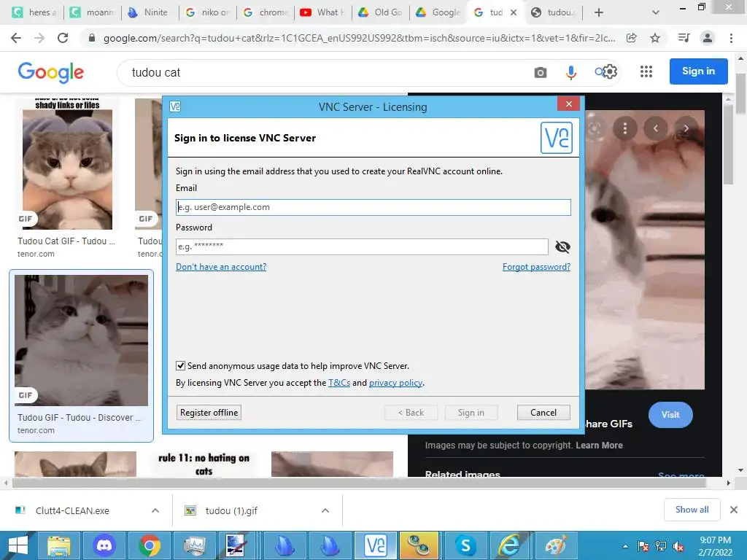Switch to the 'Old Go' Drive tab
This screenshot has height=560, width=747.
click(381, 12)
